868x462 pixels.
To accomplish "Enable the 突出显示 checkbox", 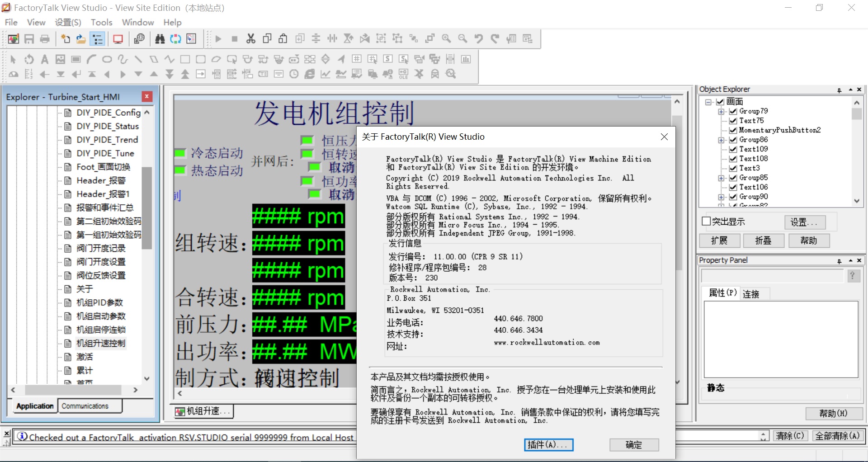I will (x=706, y=221).
